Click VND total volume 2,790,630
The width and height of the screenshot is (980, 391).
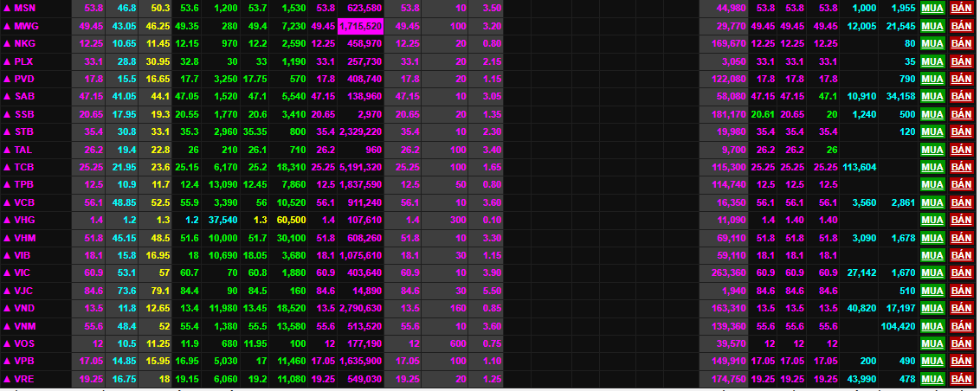[x=361, y=309]
